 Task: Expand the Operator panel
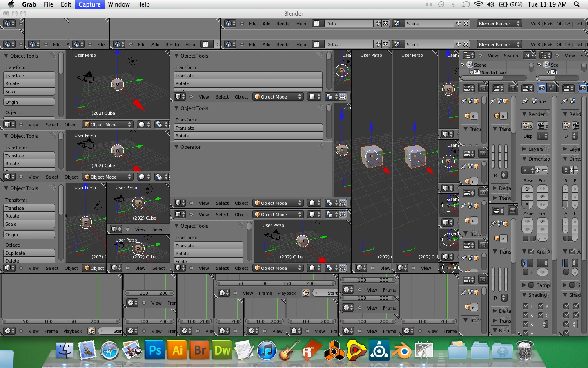pyautogui.click(x=177, y=147)
